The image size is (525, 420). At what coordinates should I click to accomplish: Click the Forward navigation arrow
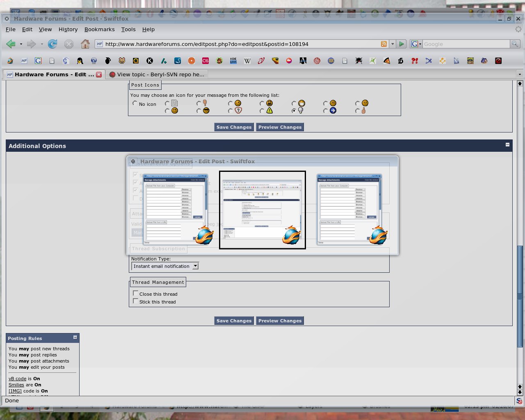pos(31,44)
